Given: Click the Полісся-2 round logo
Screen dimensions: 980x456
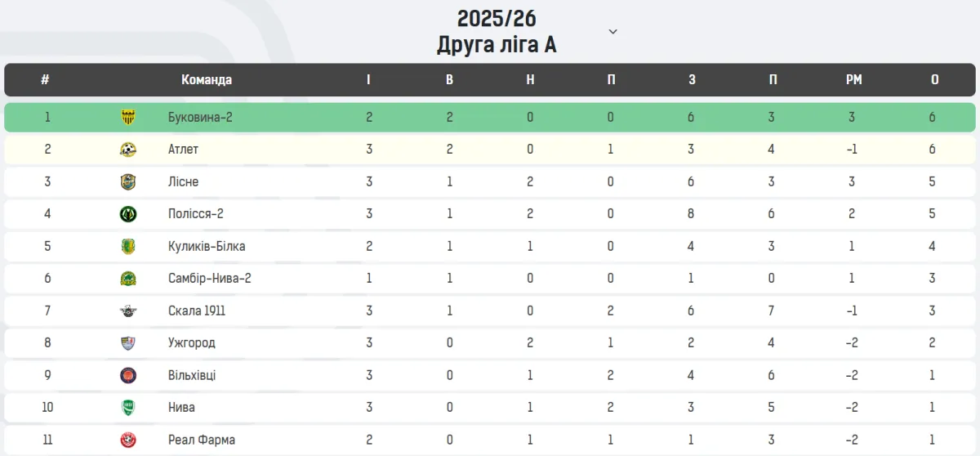Looking at the screenshot, I should [128, 214].
